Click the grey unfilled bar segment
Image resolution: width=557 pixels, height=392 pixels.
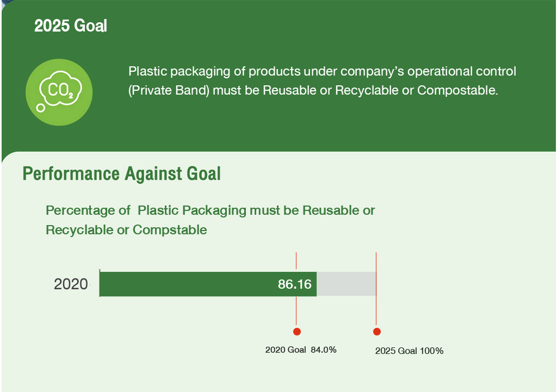click(x=346, y=284)
